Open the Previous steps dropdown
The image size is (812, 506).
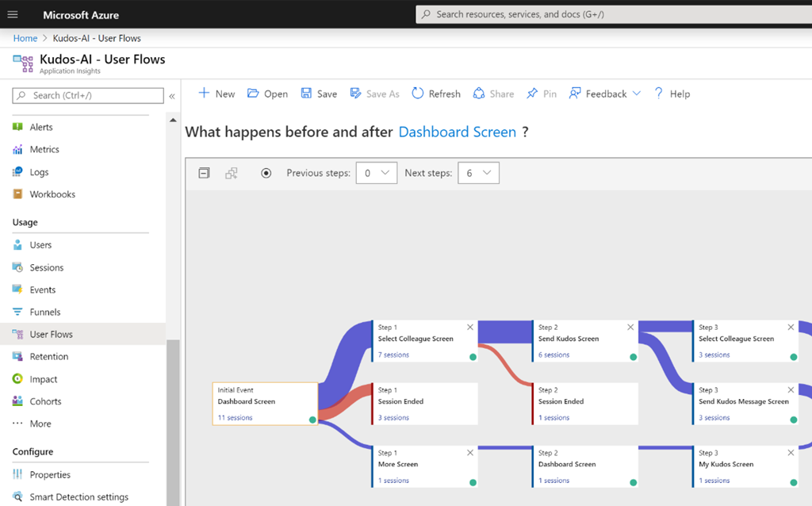[x=377, y=173]
